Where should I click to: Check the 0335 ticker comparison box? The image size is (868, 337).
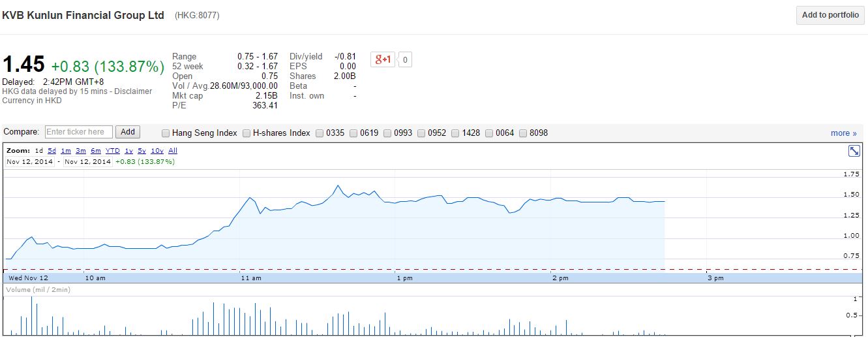tap(320, 133)
